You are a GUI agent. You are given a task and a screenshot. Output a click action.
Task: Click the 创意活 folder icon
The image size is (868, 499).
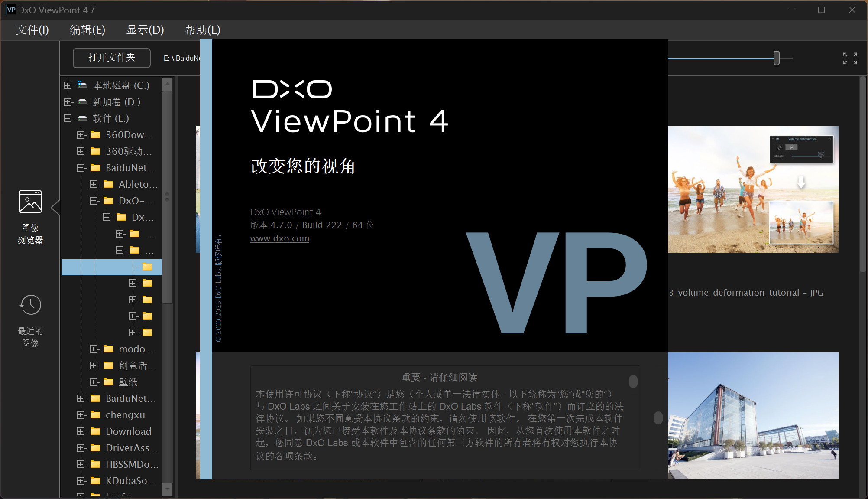108,365
